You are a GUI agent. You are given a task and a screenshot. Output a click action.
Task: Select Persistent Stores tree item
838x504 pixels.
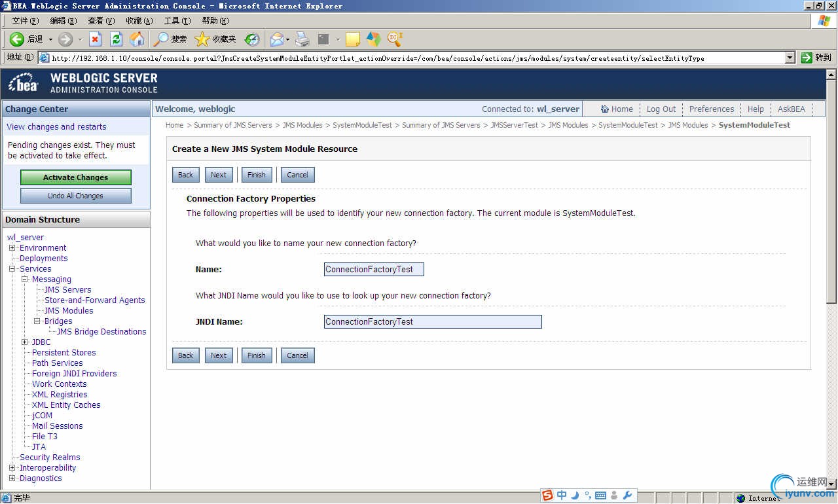[64, 353]
